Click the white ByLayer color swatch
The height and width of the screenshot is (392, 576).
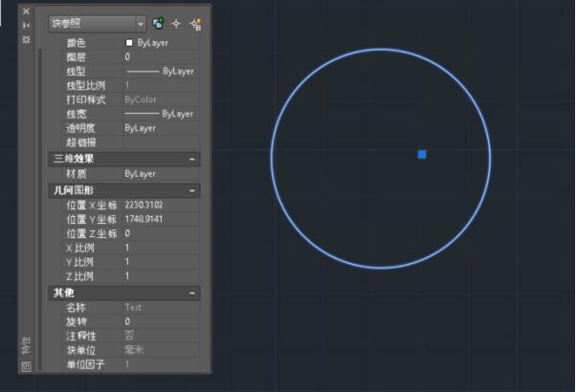pyautogui.click(x=129, y=43)
